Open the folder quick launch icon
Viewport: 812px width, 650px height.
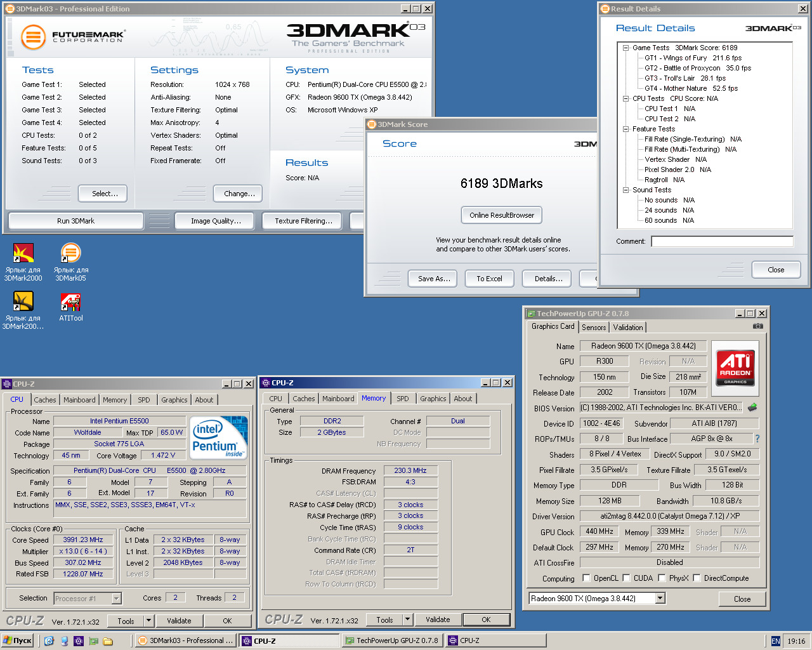[x=108, y=640]
